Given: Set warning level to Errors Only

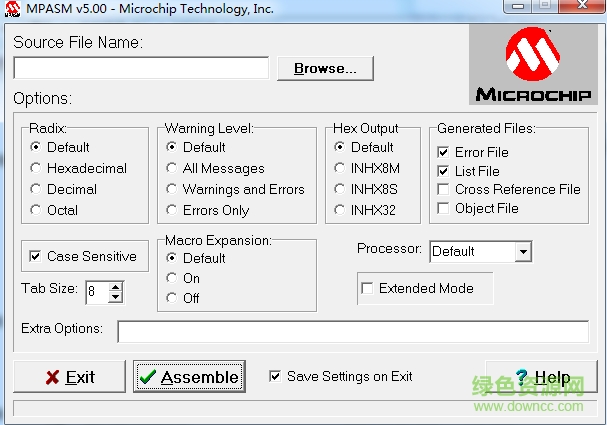Looking at the screenshot, I should pos(172,210).
